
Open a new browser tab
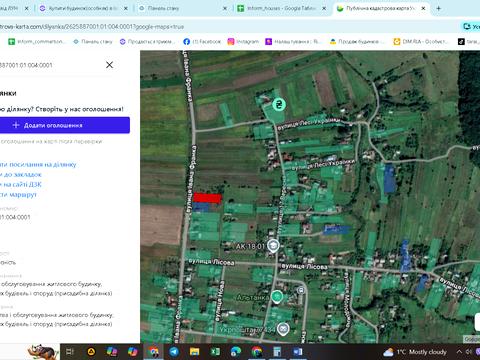pos(439,8)
